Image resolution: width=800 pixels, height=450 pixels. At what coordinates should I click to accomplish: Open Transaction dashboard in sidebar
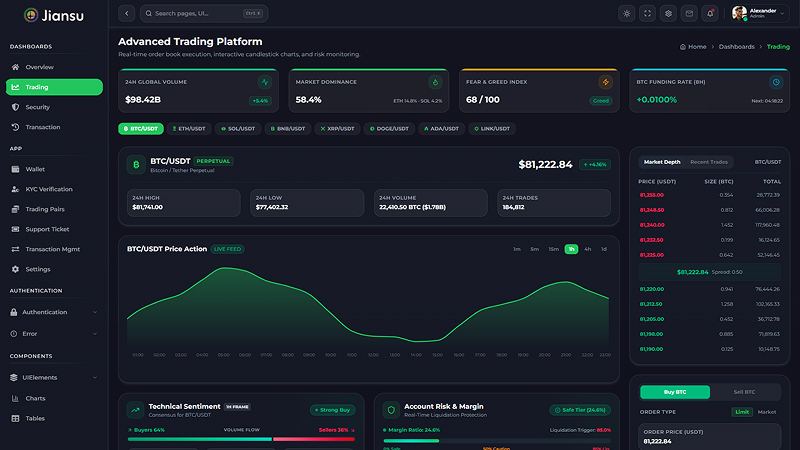tap(54, 127)
